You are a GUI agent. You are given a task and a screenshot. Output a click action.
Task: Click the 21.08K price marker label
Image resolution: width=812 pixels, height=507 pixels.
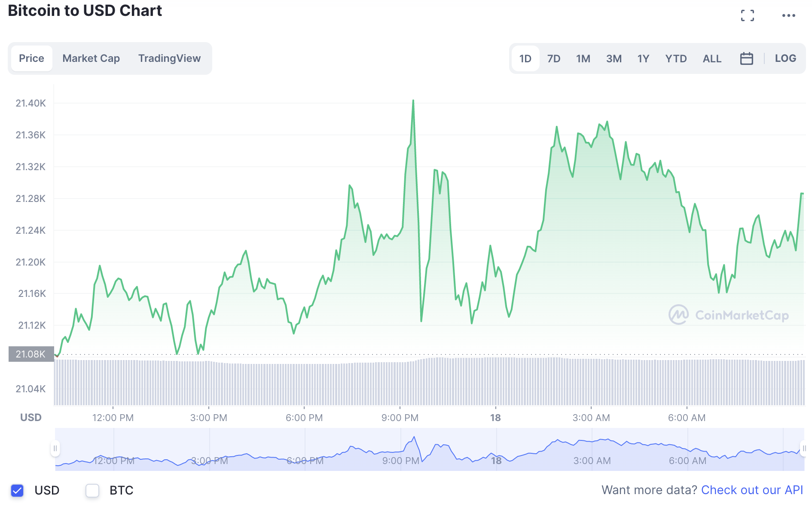pos(31,354)
